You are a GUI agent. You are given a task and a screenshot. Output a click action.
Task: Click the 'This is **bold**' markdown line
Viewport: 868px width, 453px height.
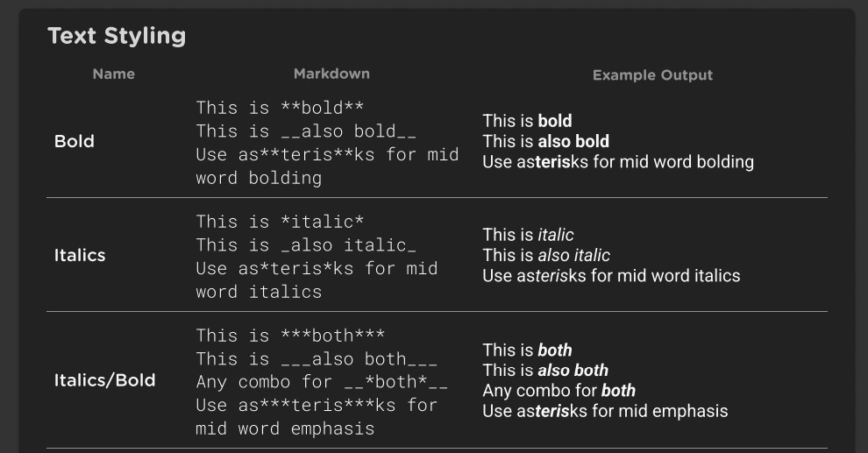280,108
